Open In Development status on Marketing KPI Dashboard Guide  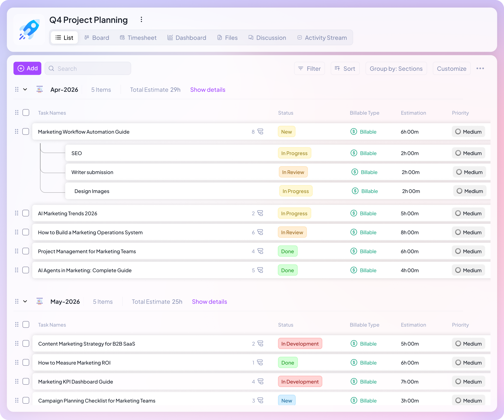pyautogui.click(x=300, y=382)
